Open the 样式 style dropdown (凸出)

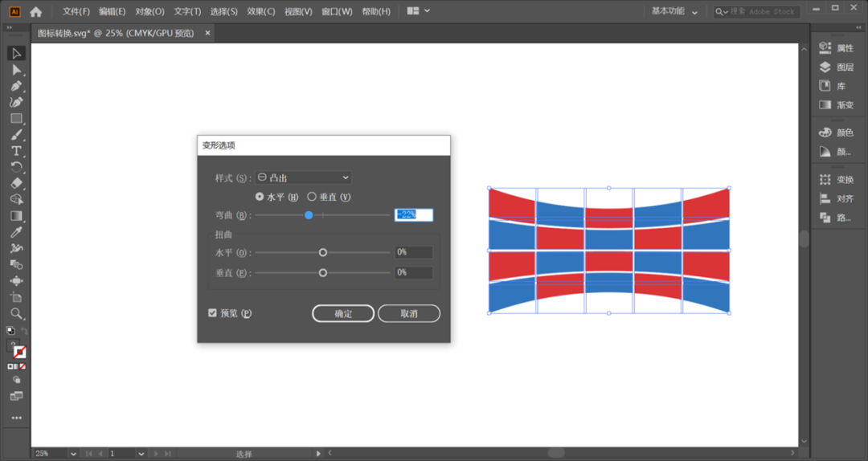(x=303, y=177)
